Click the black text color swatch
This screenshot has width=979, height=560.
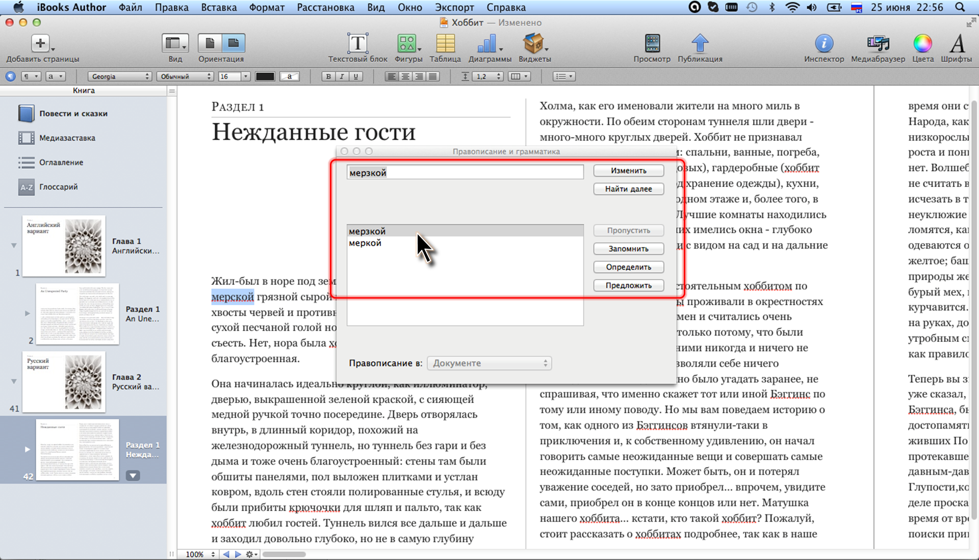(265, 76)
